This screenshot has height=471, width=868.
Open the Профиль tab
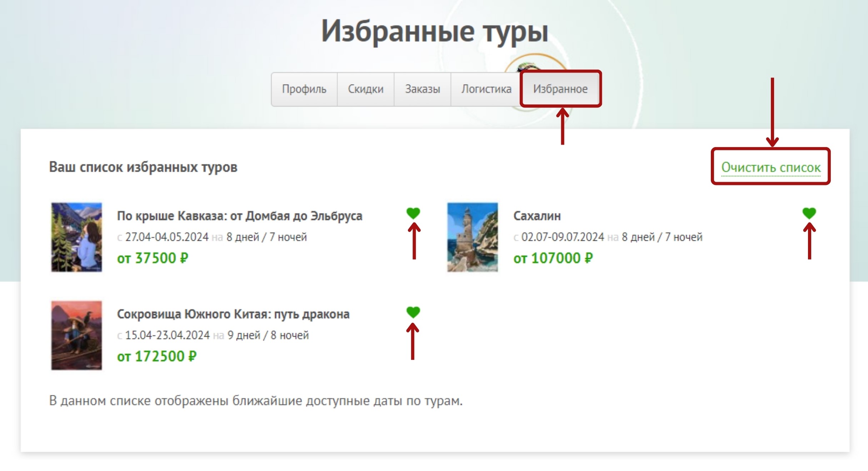click(304, 89)
